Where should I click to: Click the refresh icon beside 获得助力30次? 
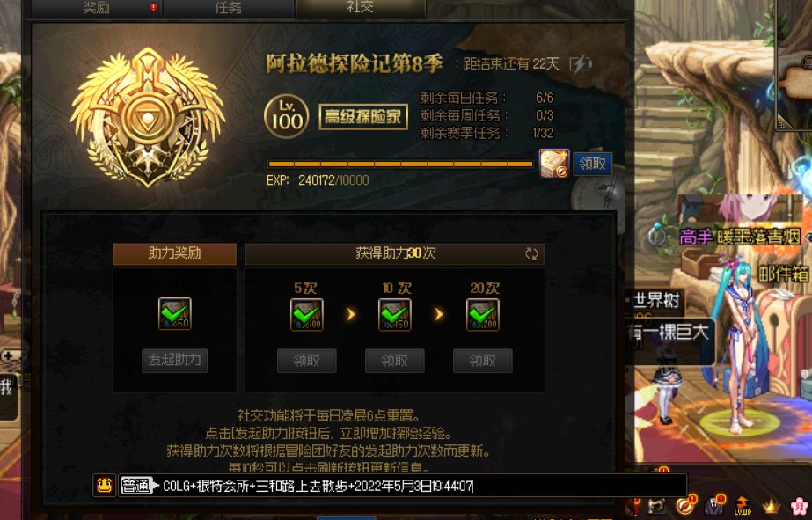tap(531, 253)
